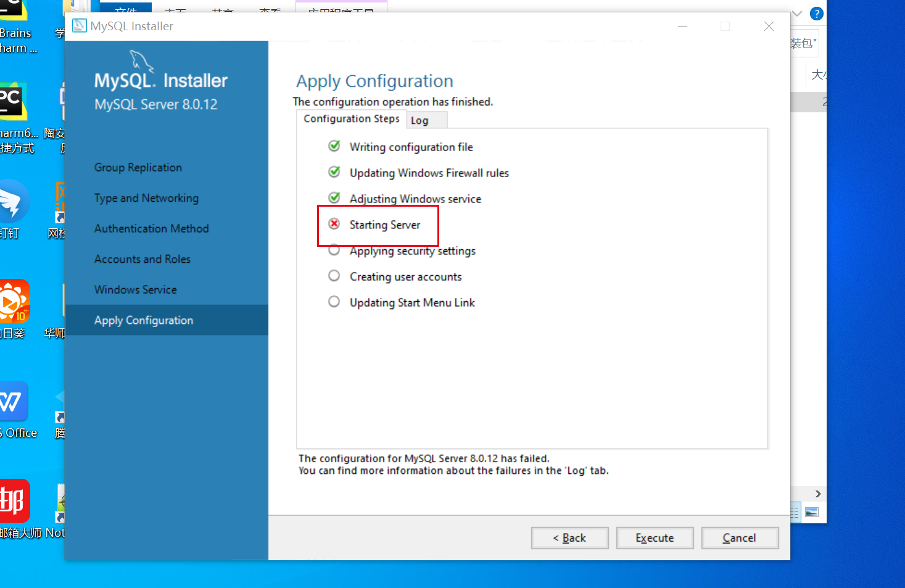905x588 pixels.
Task: Click the Apply Configuration heading
Action: 374,81
